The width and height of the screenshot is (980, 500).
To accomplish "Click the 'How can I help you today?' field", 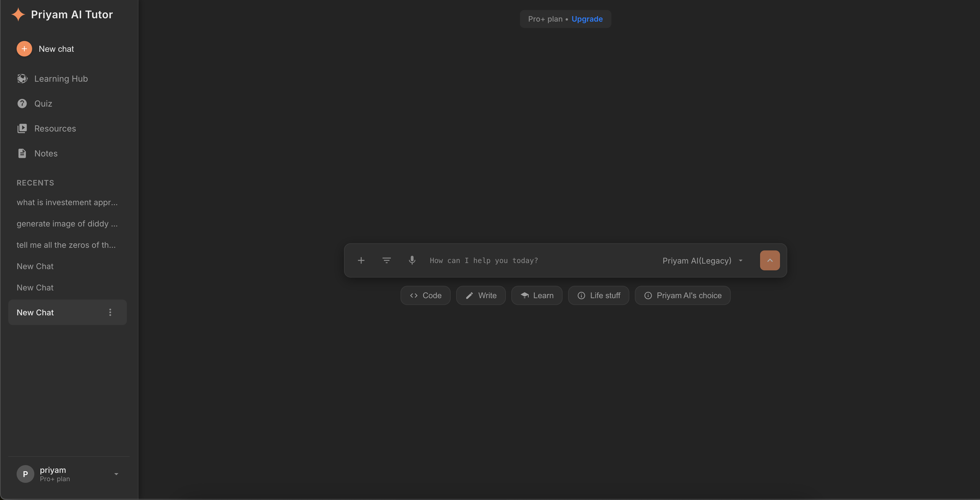I will (x=533, y=261).
